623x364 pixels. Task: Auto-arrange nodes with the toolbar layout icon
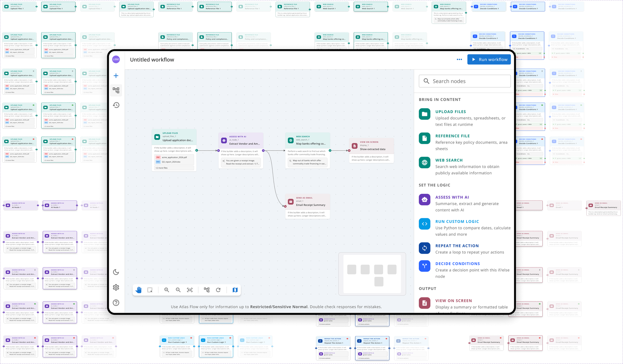pos(207,290)
